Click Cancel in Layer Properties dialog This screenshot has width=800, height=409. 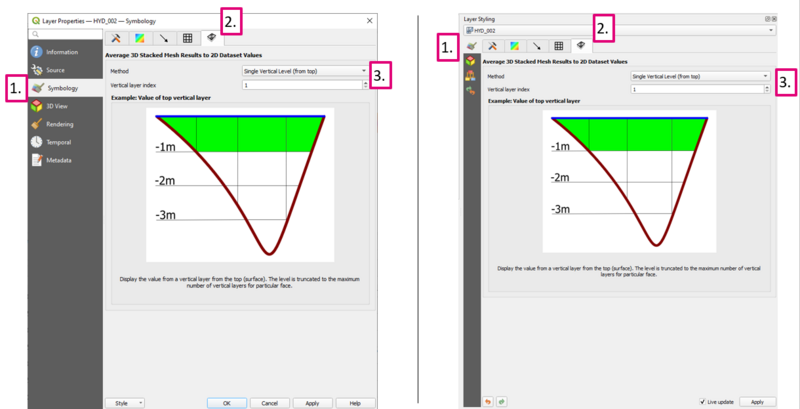point(269,403)
